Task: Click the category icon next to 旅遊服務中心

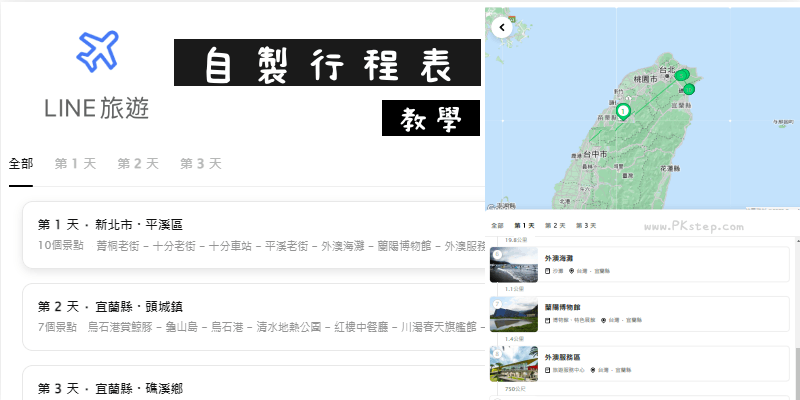Action: click(x=547, y=370)
